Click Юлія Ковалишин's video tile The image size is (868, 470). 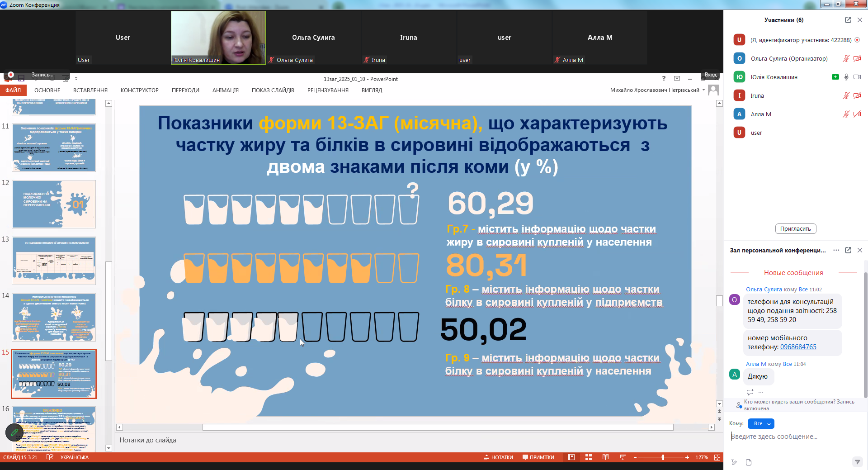[218, 38]
